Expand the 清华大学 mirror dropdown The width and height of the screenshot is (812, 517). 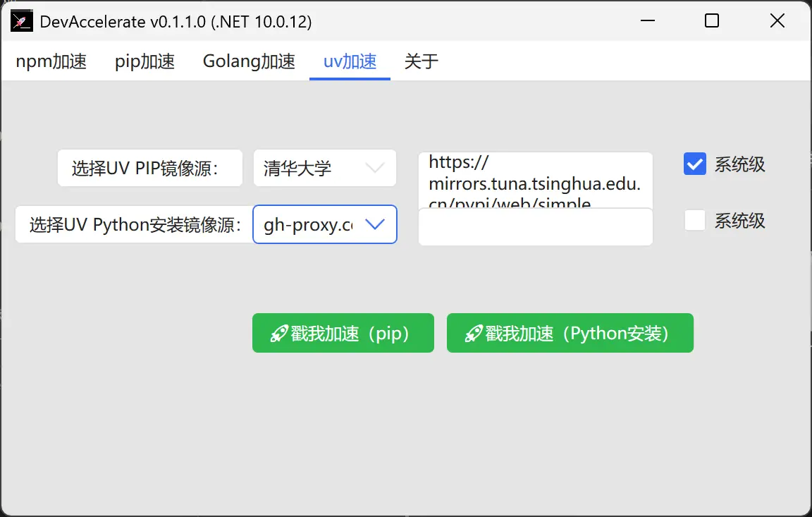(x=325, y=168)
